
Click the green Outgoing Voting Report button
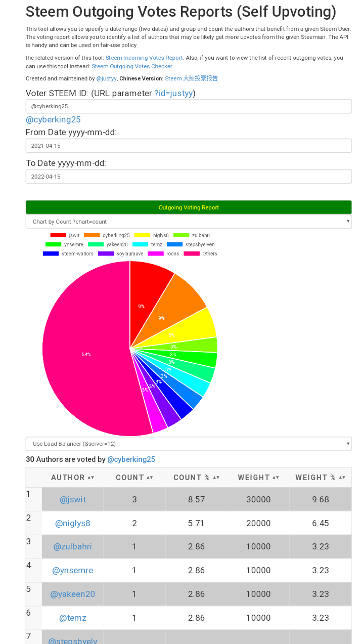pyautogui.click(x=189, y=207)
